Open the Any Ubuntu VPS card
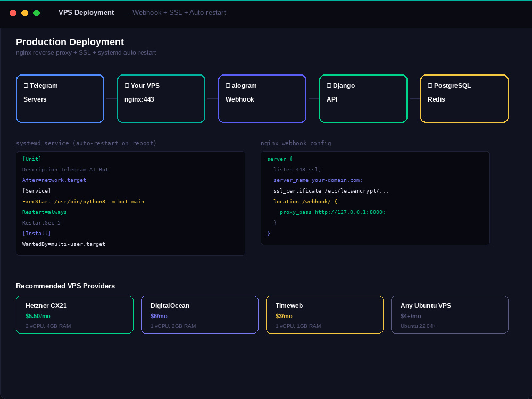This screenshot has width=532, height=399. [450, 314]
